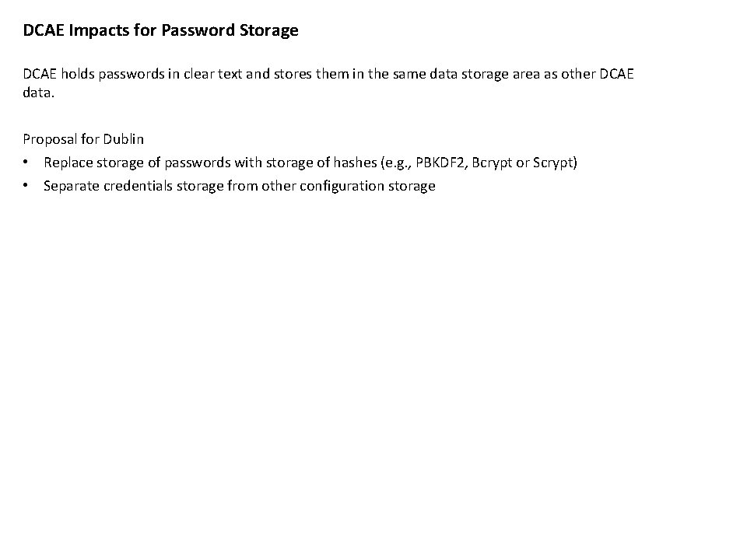Click the word 'data.' on the paragraph's second line
The height and width of the screenshot is (560, 747).
pyautogui.click(x=37, y=93)
